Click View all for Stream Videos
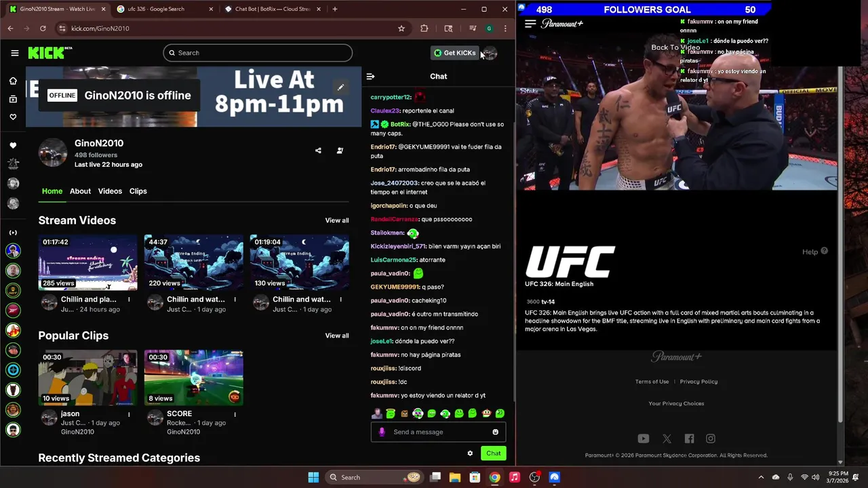The image size is (868, 488). click(x=337, y=220)
